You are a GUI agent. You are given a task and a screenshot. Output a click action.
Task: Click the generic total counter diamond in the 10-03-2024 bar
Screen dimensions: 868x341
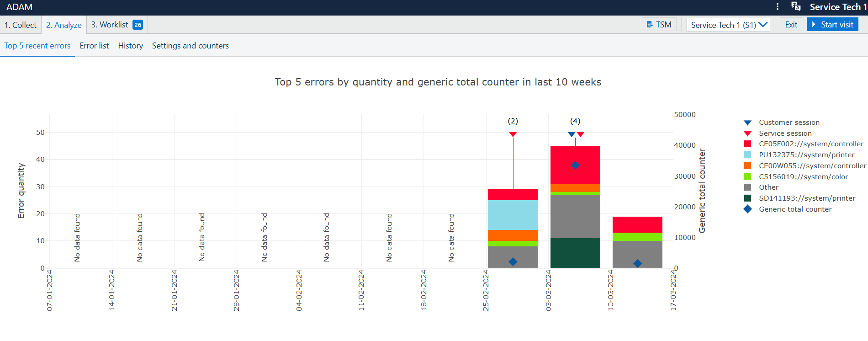click(x=638, y=263)
